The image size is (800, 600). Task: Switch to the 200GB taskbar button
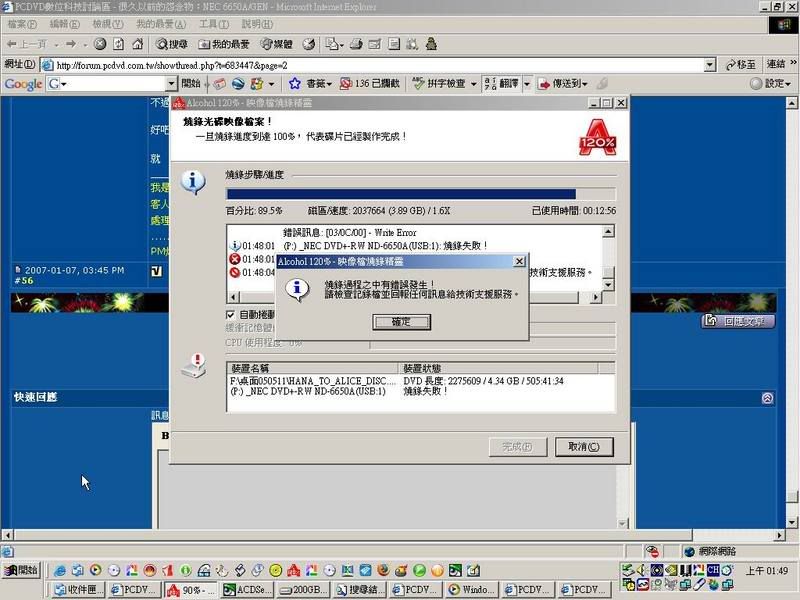tap(304, 590)
